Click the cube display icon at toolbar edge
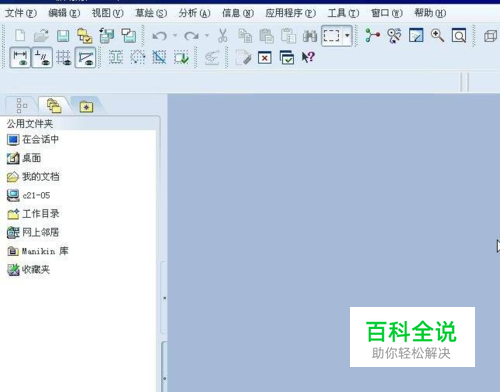Image resolution: width=500 pixels, height=392 pixels. 490,36
